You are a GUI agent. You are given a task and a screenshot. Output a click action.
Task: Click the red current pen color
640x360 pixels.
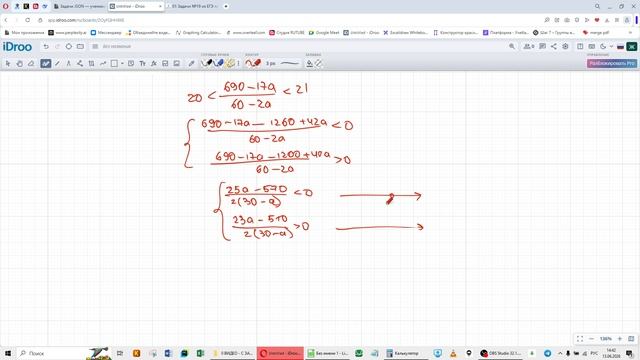[253, 63]
